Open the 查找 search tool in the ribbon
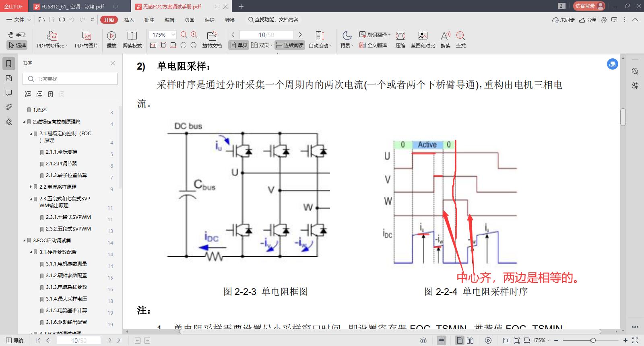The height and width of the screenshot is (346, 644). click(461, 40)
